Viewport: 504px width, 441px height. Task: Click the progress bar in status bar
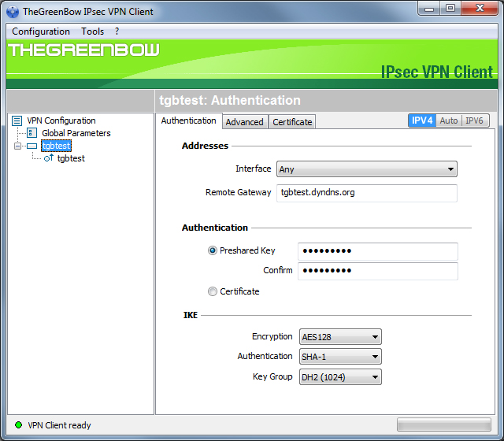[x=444, y=424]
